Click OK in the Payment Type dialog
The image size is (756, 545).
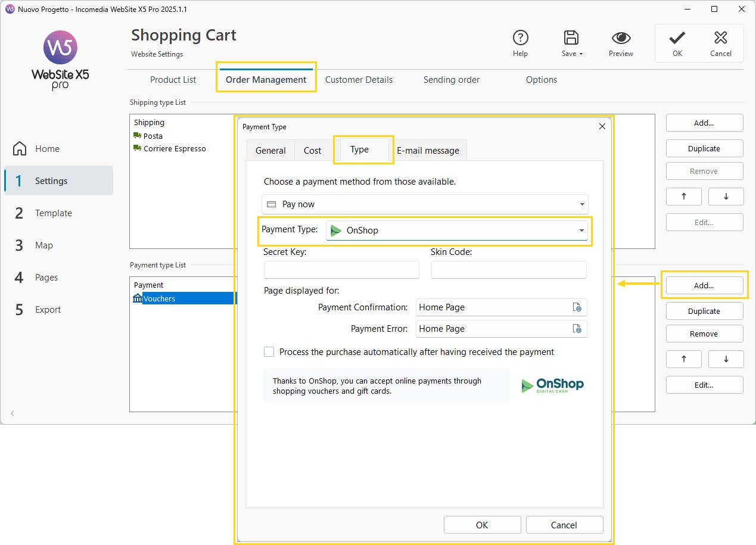tap(482, 525)
